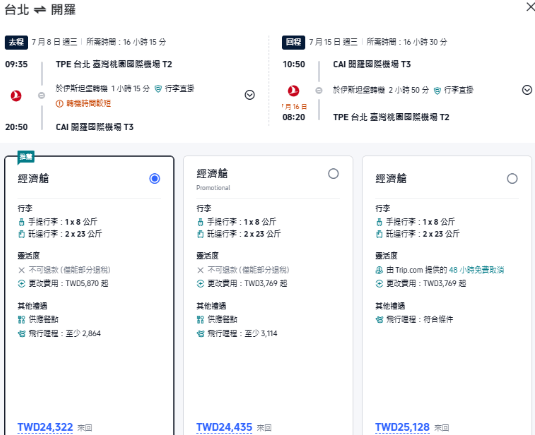
Task: Click Turkish Airlines logo on outbound flight
Action: (x=16, y=96)
